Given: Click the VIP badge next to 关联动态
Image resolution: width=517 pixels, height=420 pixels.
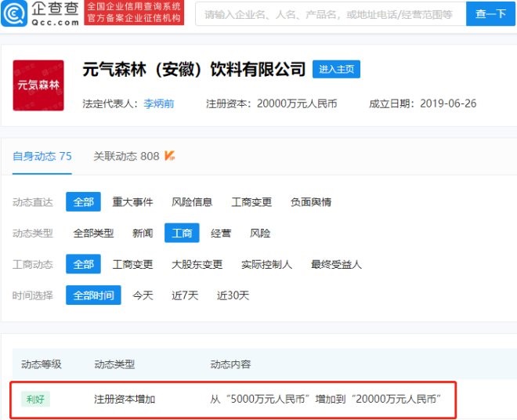Looking at the screenshot, I should (169, 156).
